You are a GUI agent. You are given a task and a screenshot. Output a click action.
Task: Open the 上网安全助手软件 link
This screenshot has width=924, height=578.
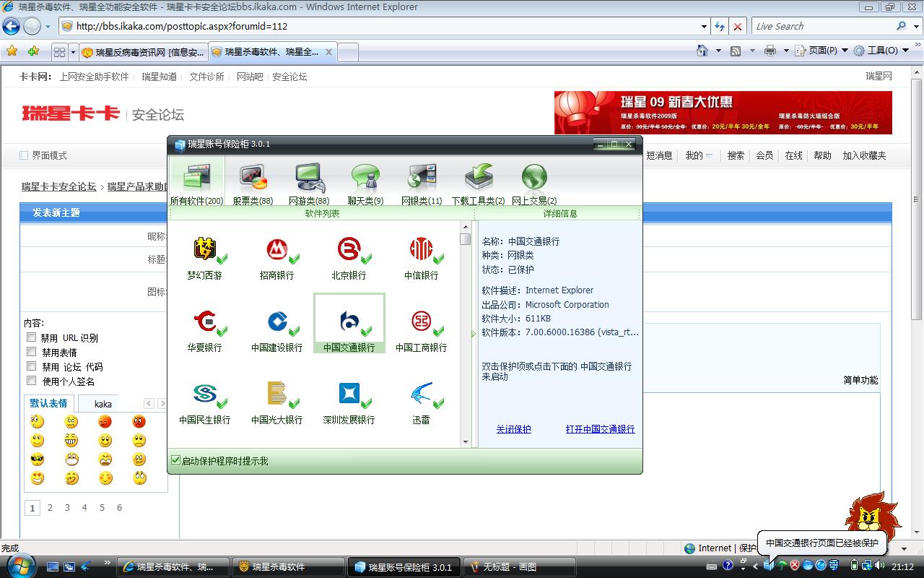[94, 77]
